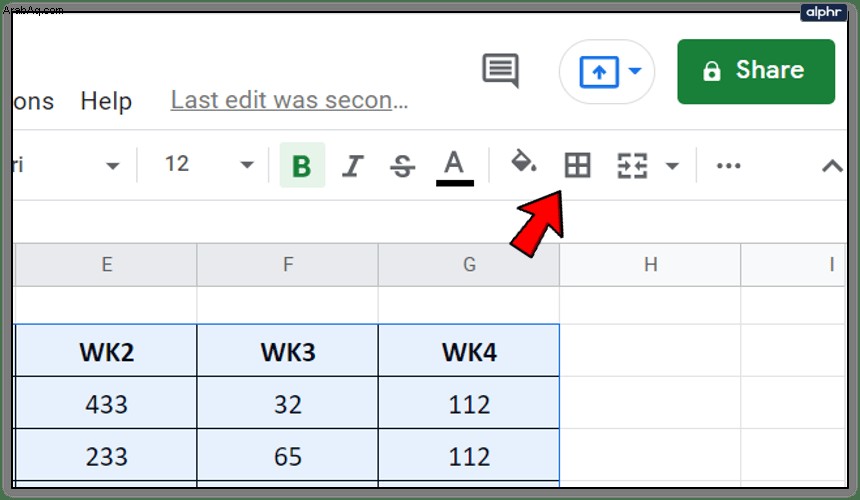
Task: Select the WK4 cell
Action: tap(469, 351)
